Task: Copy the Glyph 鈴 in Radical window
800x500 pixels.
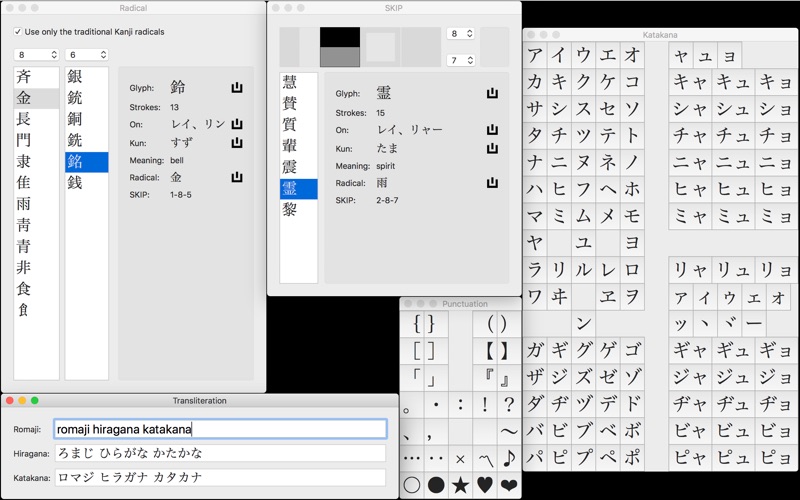Action: coord(237,87)
